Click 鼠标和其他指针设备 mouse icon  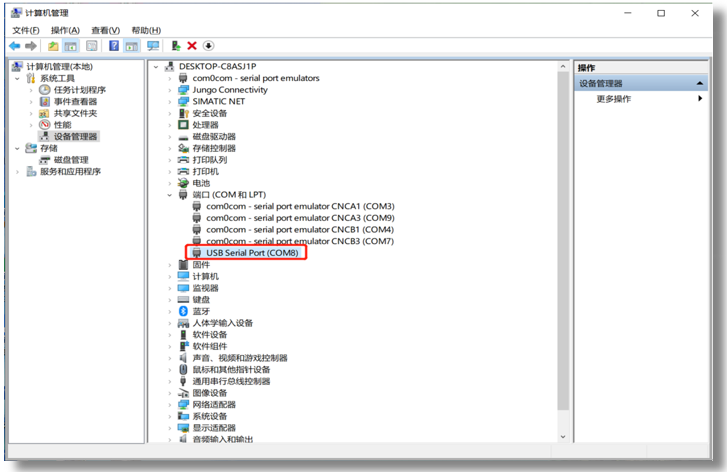coord(184,370)
